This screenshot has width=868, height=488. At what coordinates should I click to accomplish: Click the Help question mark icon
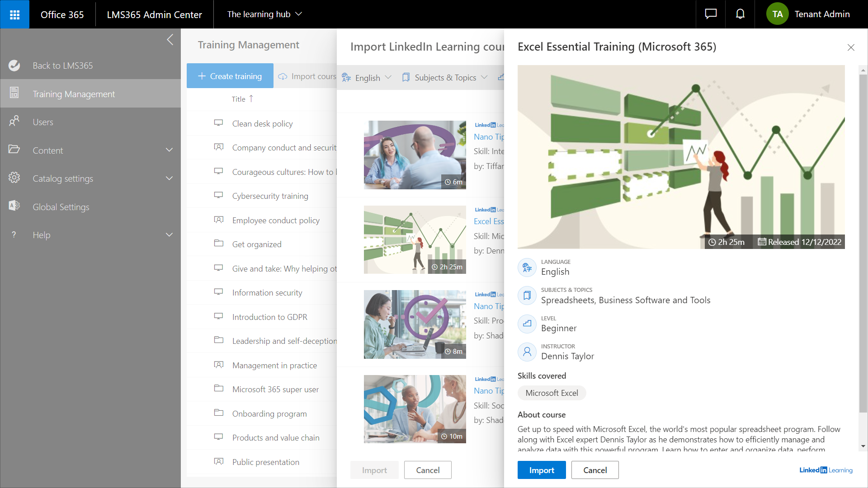[14, 235]
